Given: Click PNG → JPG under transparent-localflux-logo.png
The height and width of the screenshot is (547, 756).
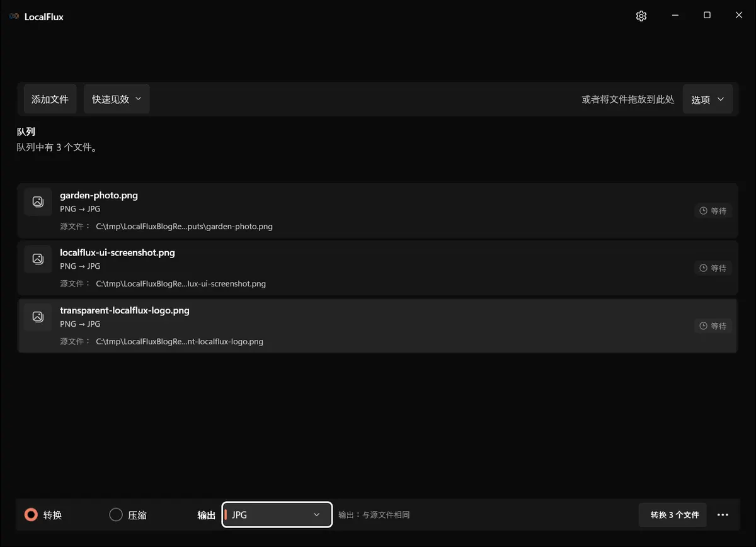Looking at the screenshot, I should point(80,324).
